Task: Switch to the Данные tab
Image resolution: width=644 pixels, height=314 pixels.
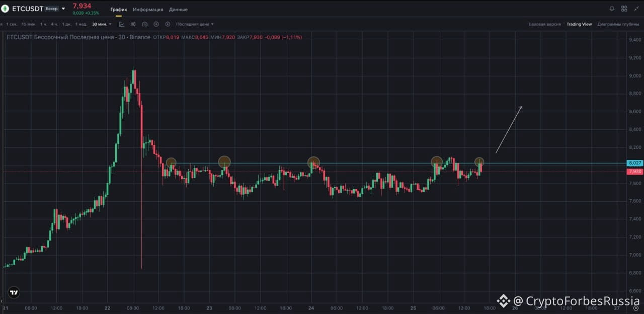Action: tap(178, 10)
